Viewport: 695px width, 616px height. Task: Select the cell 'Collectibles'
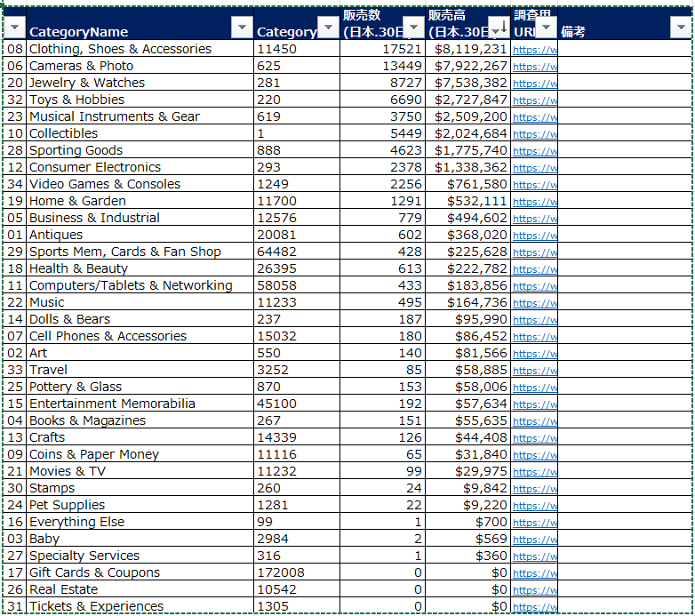(140, 133)
